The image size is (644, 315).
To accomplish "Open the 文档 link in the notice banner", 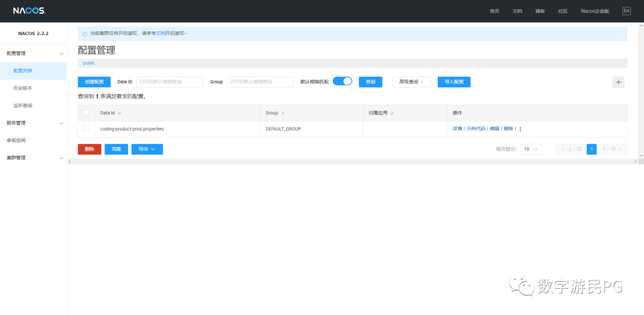I will 160,33.
